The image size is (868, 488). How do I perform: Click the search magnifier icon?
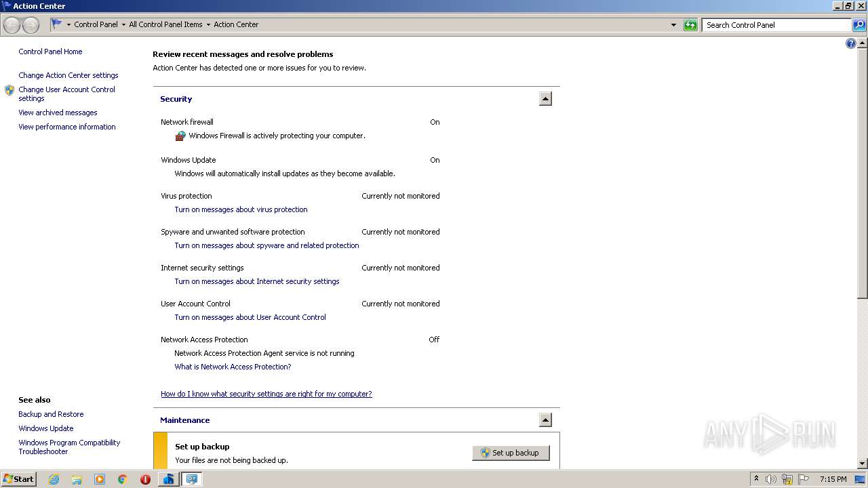[x=859, y=25]
